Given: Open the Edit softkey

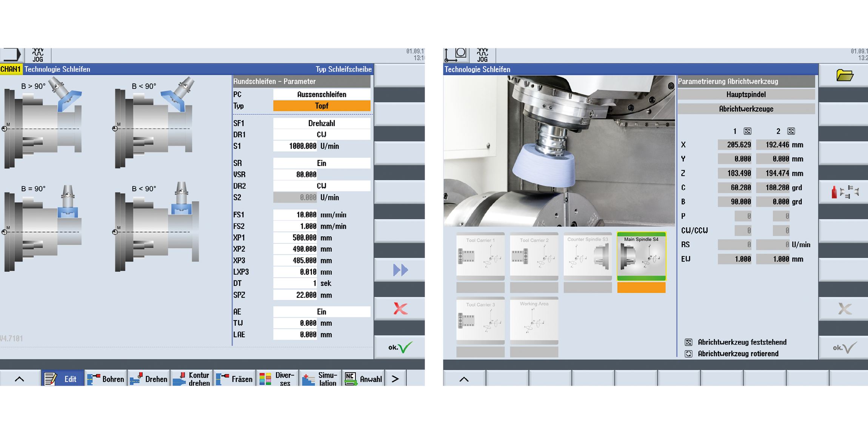Looking at the screenshot, I should click(62, 379).
